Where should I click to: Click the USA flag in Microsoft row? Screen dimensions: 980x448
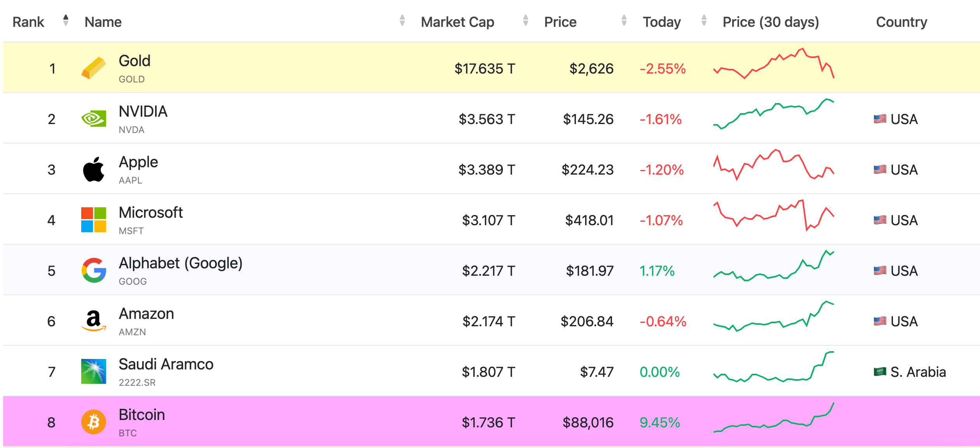click(880, 220)
